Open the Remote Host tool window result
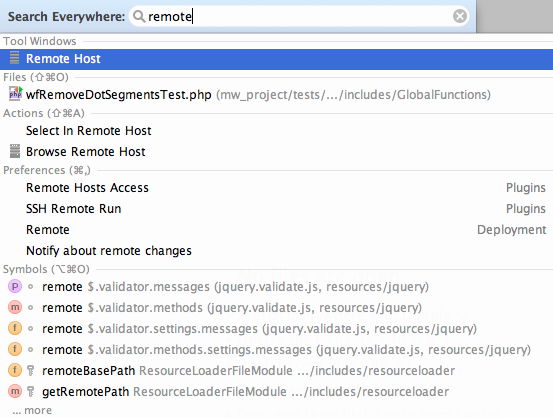Screen dimensions: 553x418 276,59
